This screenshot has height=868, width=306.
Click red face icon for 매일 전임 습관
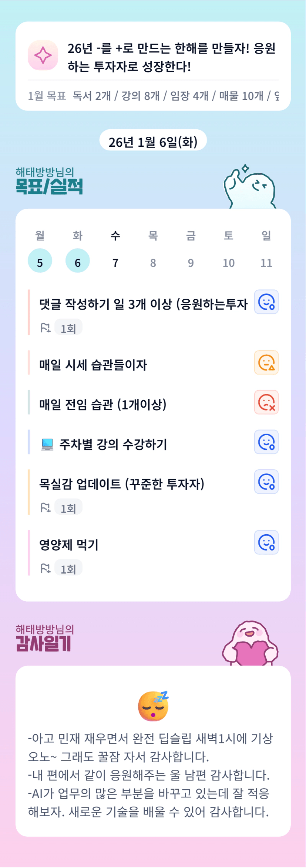pos(266,402)
